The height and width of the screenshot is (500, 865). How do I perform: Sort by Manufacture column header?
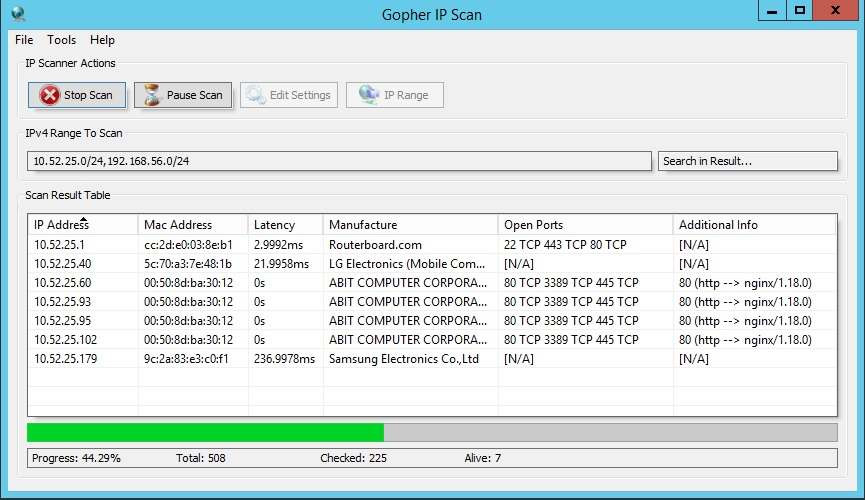pyautogui.click(x=410, y=225)
